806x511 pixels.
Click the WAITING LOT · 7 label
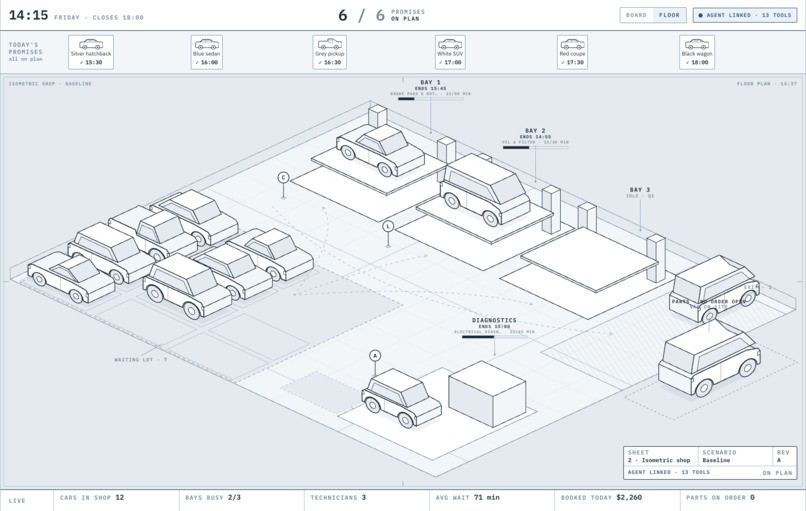point(141,360)
